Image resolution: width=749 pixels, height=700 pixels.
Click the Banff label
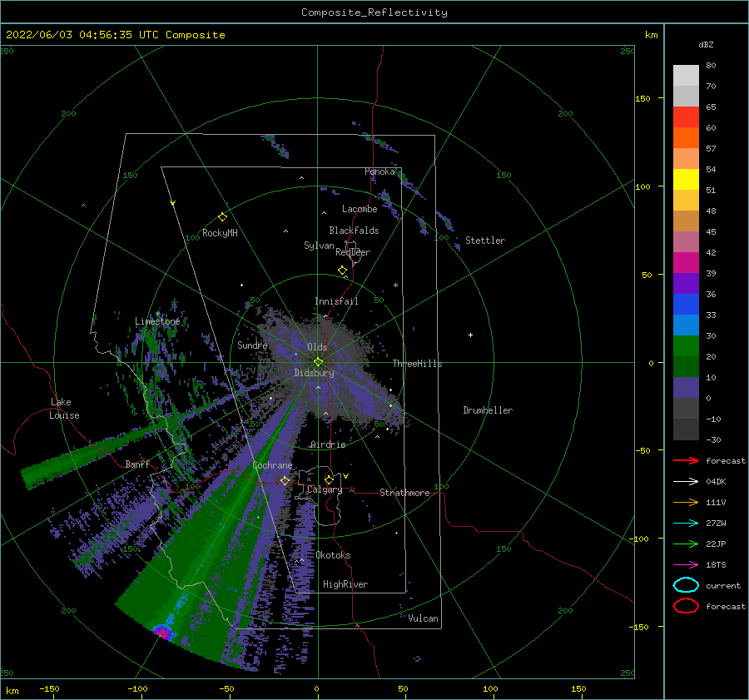pos(137,464)
